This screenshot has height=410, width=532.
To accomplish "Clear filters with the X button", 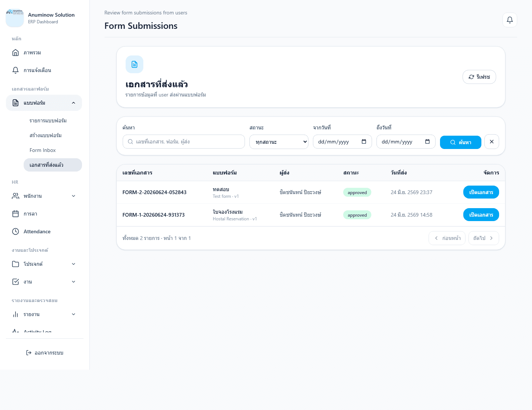I will [x=492, y=142].
